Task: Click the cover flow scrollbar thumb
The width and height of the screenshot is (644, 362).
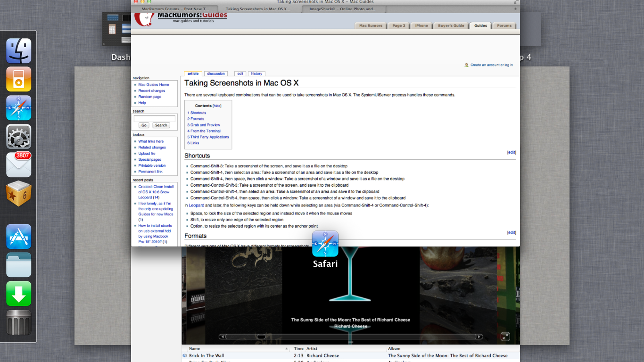Action: point(261,337)
